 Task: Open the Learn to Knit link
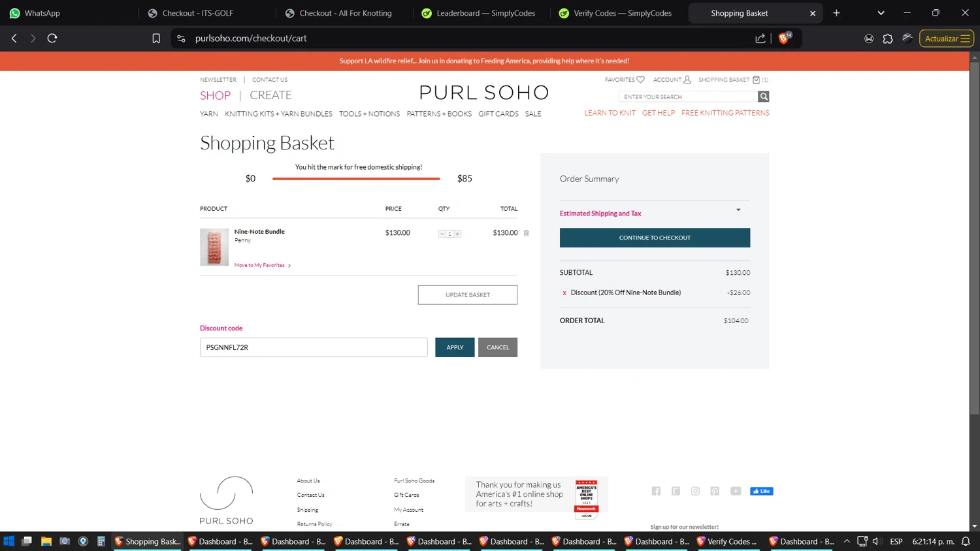click(610, 113)
